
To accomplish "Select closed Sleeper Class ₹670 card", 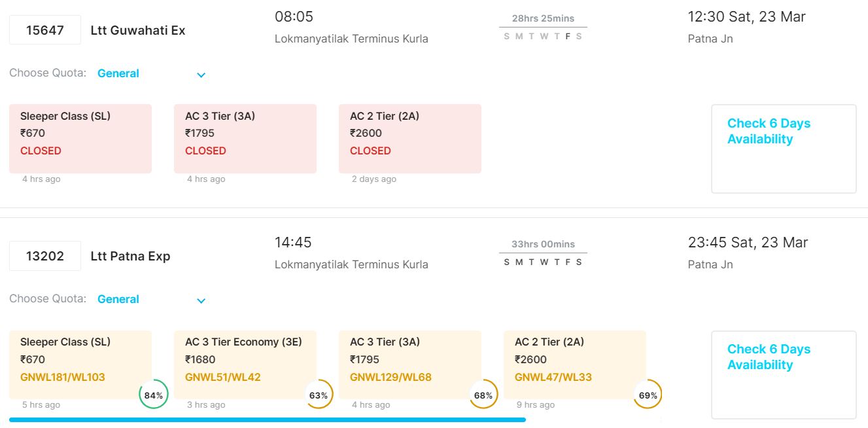I will point(80,139).
